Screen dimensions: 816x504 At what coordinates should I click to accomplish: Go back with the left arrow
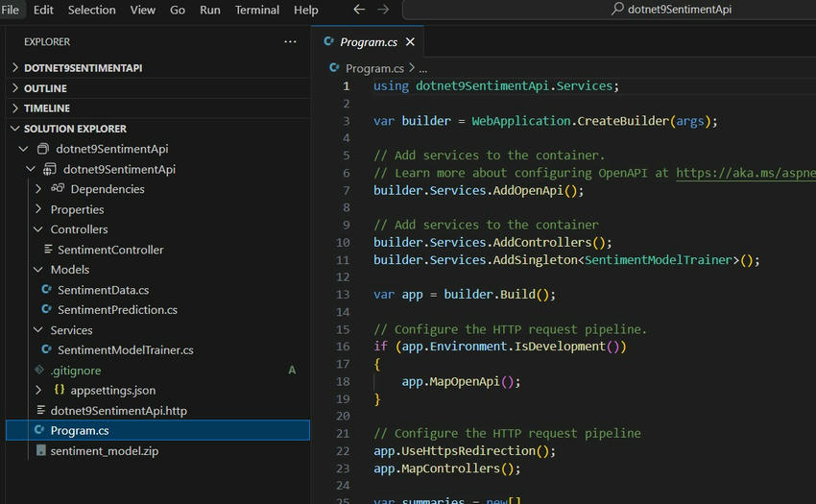[359, 10]
